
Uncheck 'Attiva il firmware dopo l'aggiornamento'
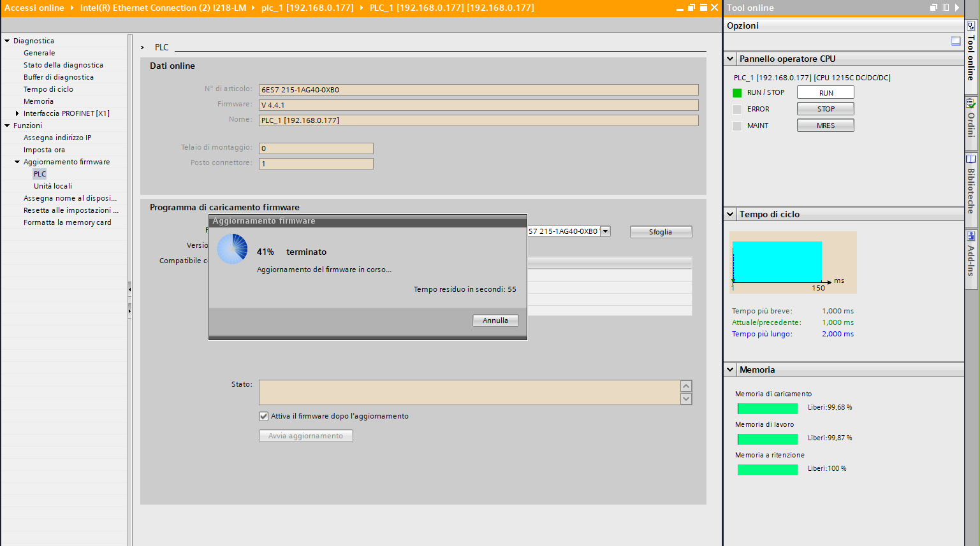click(263, 416)
